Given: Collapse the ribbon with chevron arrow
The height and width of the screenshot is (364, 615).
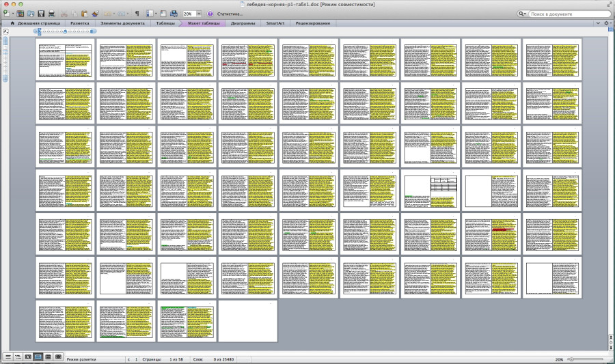Looking at the screenshot, I should coord(598,23).
